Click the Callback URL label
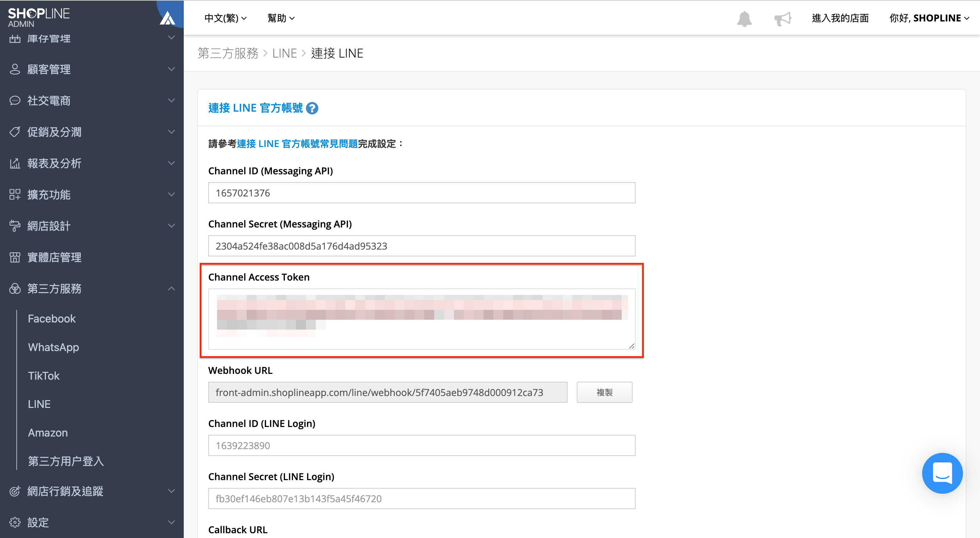Viewport: 980px width, 538px height. (x=238, y=530)
